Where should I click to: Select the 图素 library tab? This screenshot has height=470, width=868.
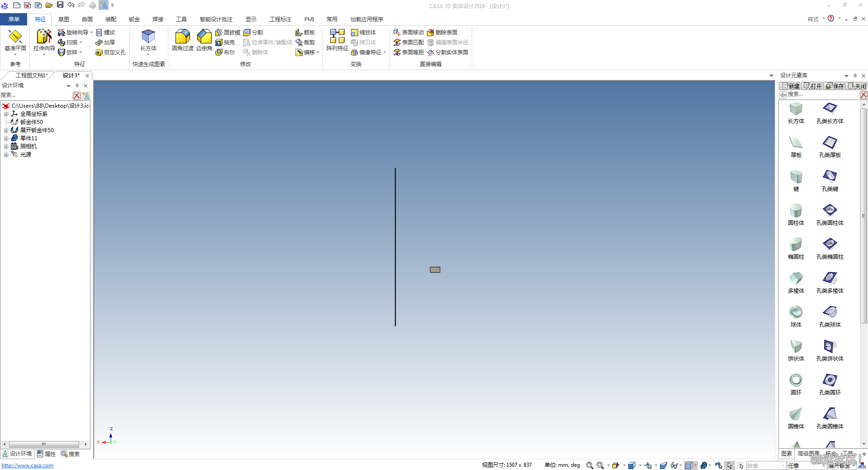(787, 453)
